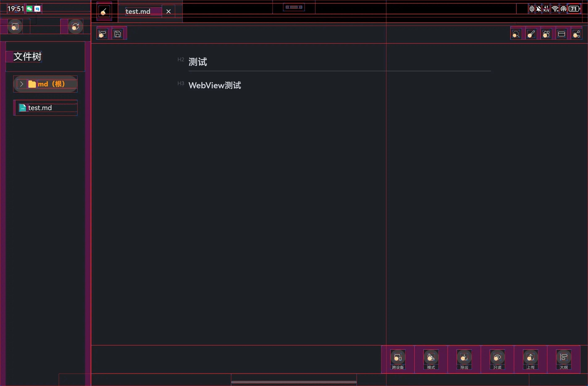This screenshot has width=588, height=386.
Task: Switch to the test.md tab
Action: click(x=138, y=11)
